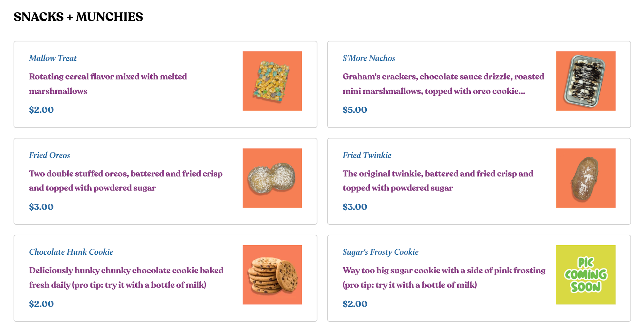Select the Fried Oreos title
Image resolution: width=644 pixels, height=332 pixels.
click(x=50, y=155)
